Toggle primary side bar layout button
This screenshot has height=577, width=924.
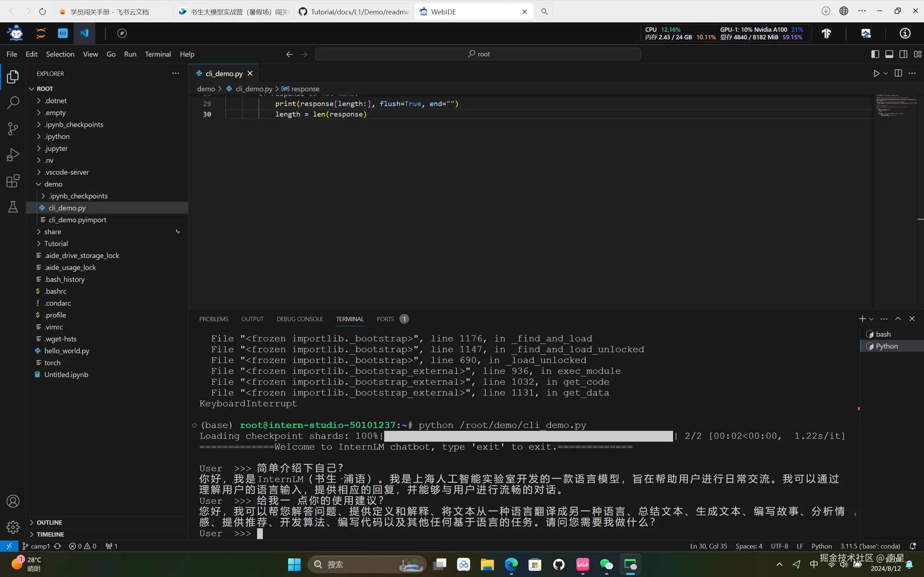[875, 54]
